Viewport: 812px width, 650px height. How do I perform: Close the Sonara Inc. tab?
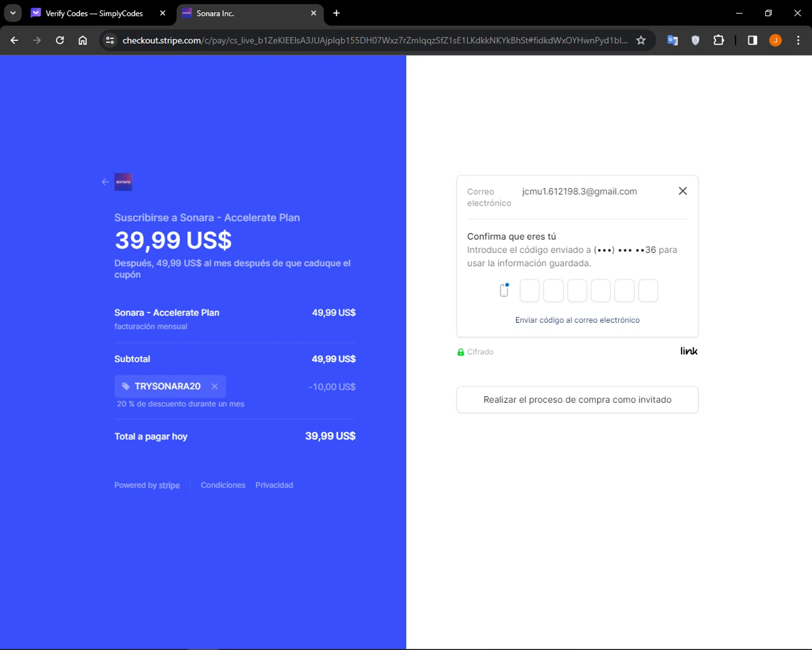[313, 13]
